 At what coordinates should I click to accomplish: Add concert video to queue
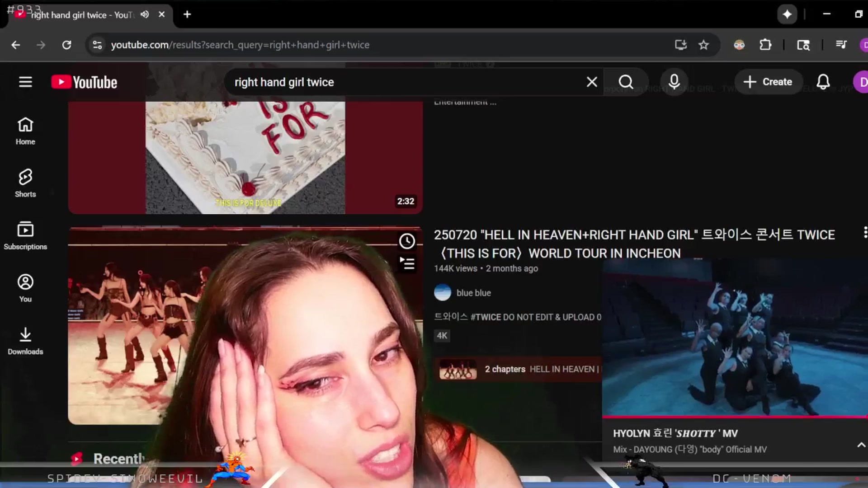pos(407,263)
